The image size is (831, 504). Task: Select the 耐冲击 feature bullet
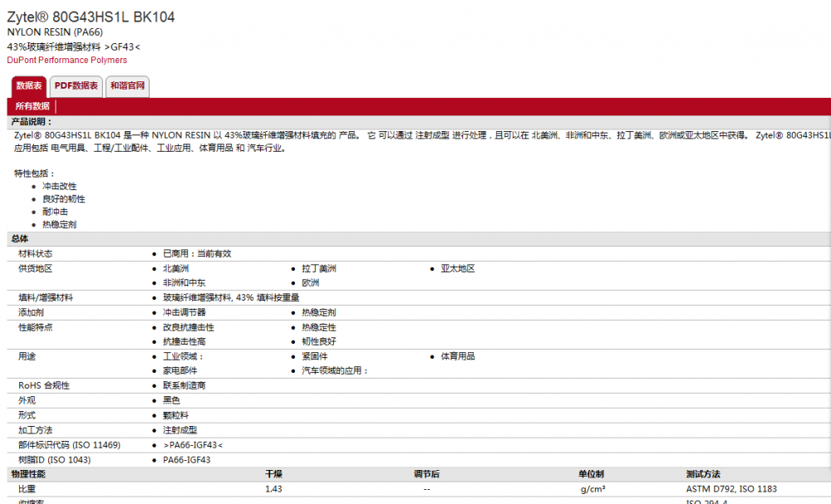coord(55,212)
